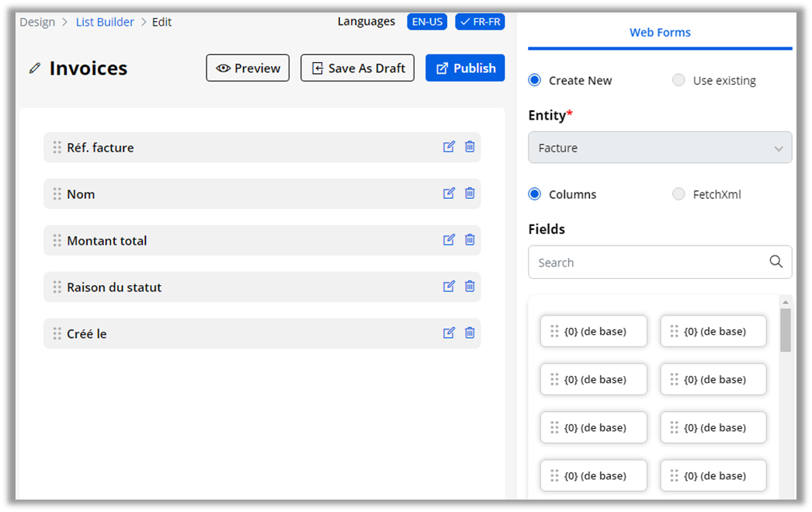The height and width of the screenshot is (512, 812).
Task: Edit the Montant total column
Action: point(449,240)
